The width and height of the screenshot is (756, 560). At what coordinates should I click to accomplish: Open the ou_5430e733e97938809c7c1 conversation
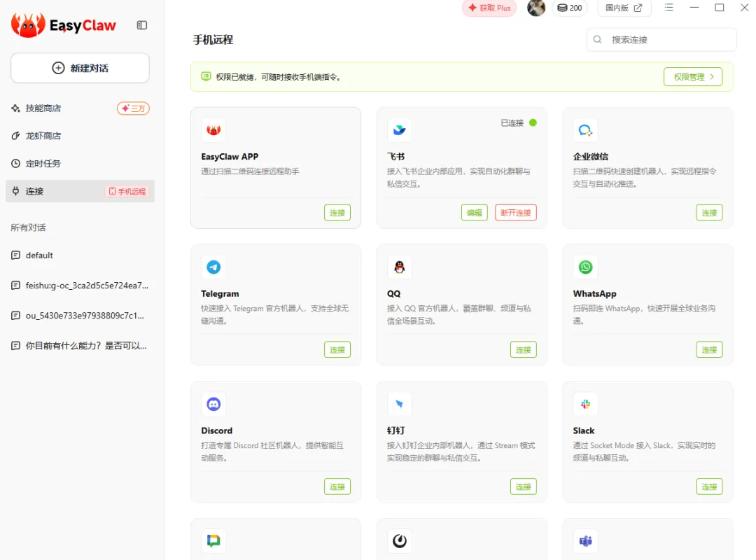[x=80, y=316]
